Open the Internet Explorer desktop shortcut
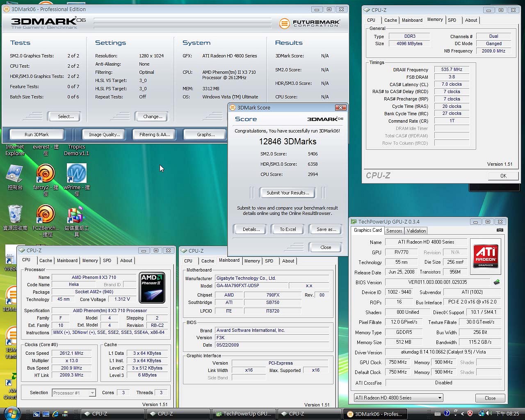525x420 pixels. tap(15, 150)
